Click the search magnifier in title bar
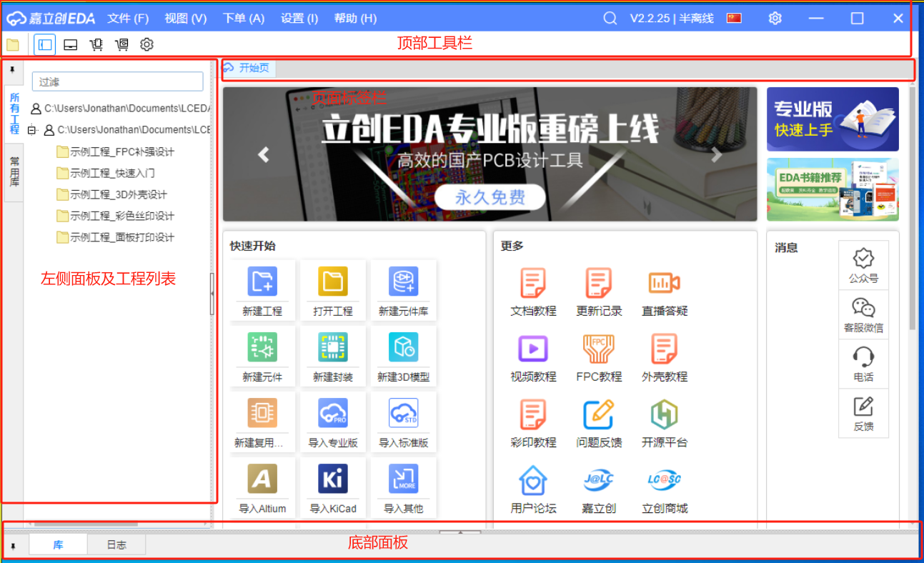Screen dimensions: 924x563 click(x=610, y=18)
